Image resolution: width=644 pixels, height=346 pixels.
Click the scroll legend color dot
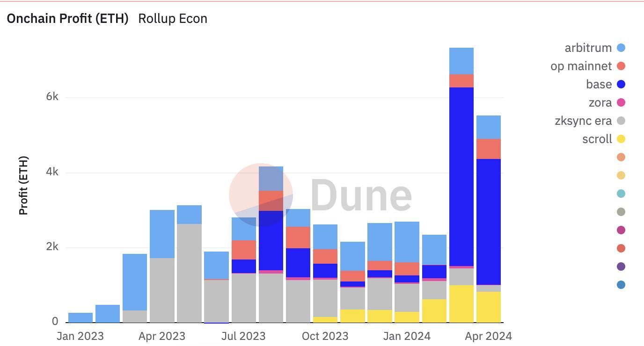(620, 138)
